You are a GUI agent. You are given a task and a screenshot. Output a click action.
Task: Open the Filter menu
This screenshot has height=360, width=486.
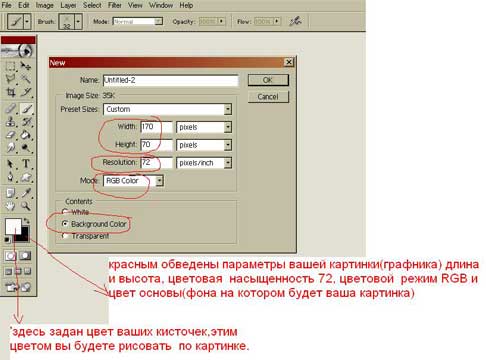pos(115,5)
